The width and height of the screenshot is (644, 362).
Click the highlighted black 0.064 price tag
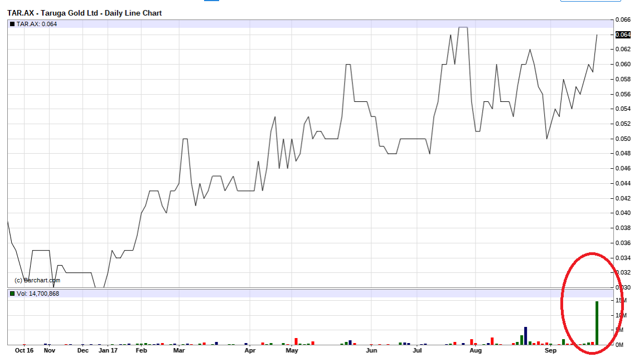pos(623,35)
